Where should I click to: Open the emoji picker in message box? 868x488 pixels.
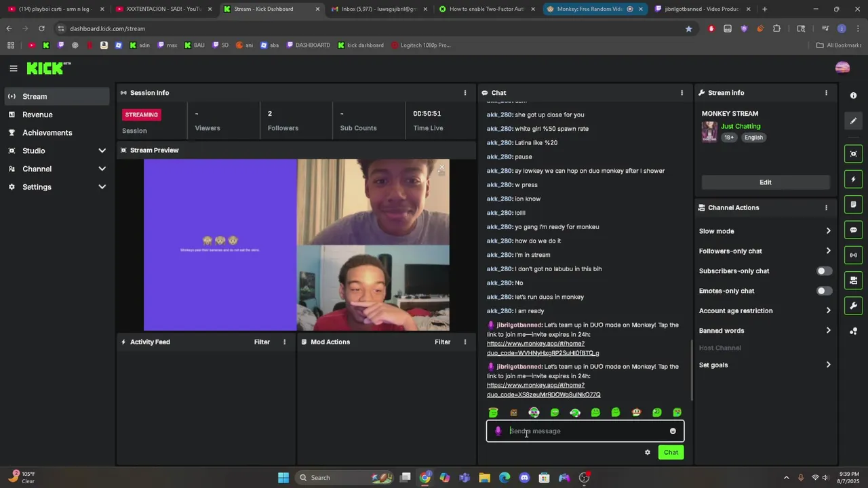[673, 431]
